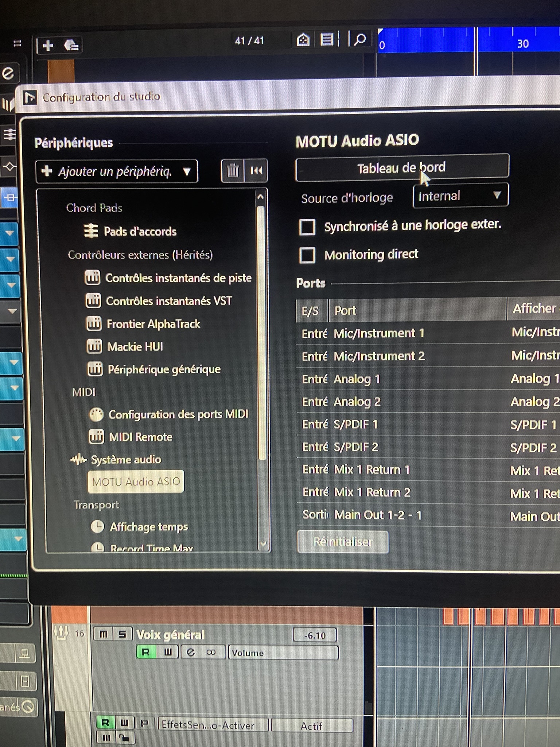Viewport: 560px width, 747px height.
Task: Click the lock icon under the bottom track
Action: [x=125, y=738]
